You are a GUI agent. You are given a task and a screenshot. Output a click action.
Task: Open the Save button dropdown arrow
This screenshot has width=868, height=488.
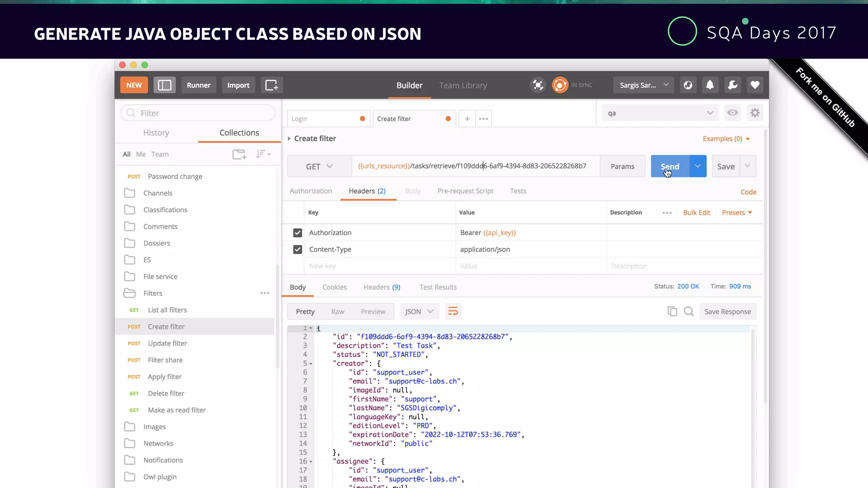pos(748,166)
